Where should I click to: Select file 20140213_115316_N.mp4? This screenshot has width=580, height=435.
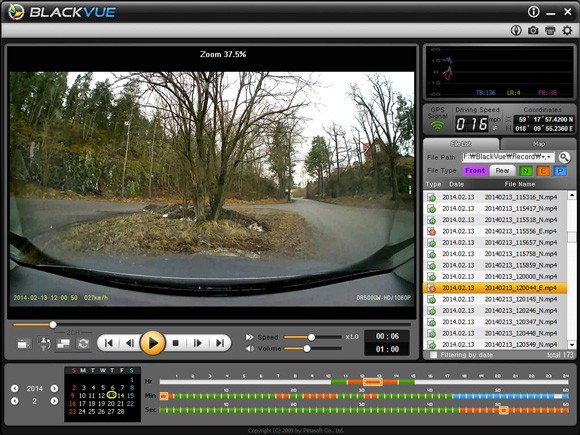coord(495,197)
